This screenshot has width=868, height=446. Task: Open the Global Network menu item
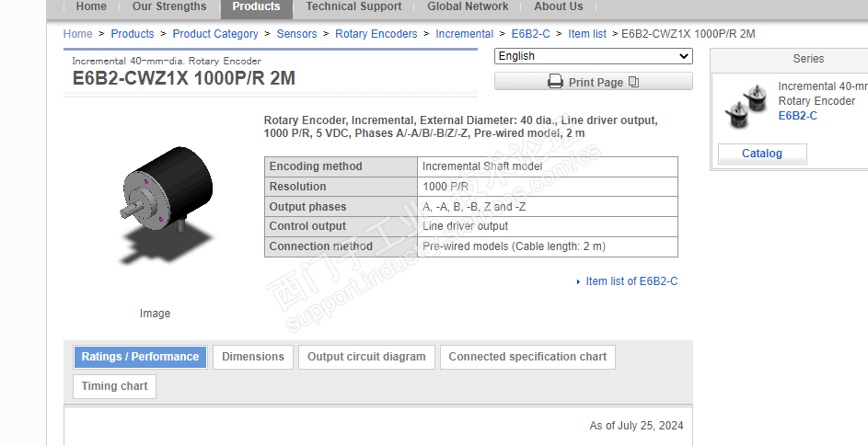click(468, 6)
